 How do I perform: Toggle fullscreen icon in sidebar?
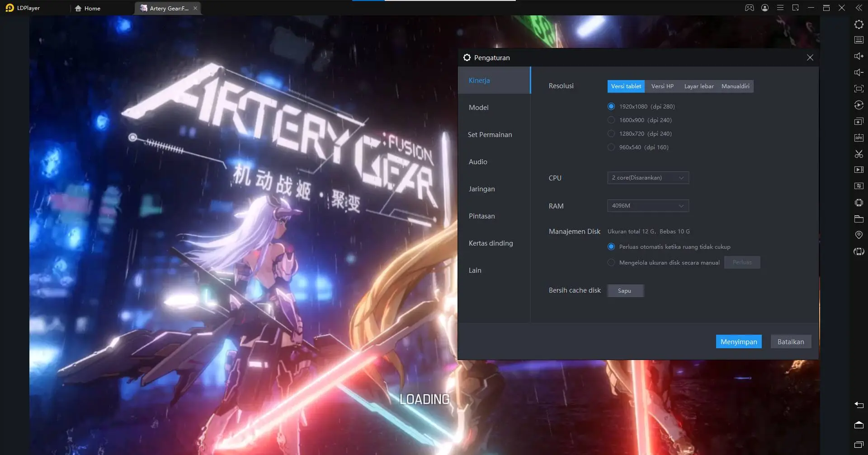point(859,89)
